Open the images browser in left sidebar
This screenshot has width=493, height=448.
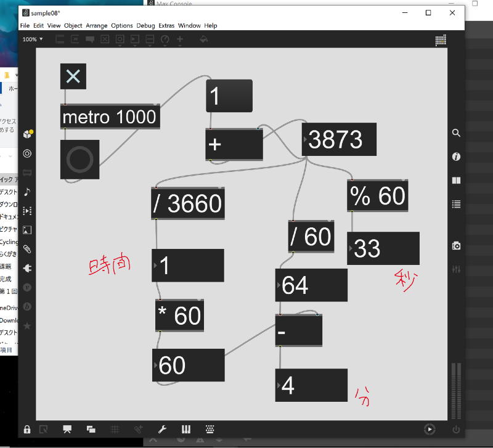pyautogui.click(x=27, y=230)
